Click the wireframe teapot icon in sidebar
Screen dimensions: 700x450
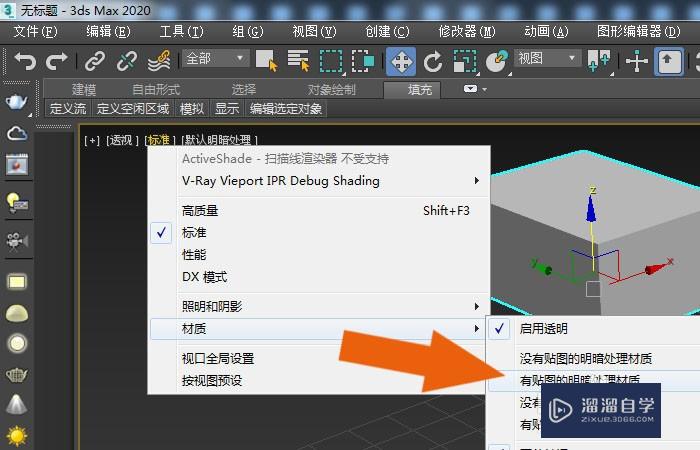point(17,375)
